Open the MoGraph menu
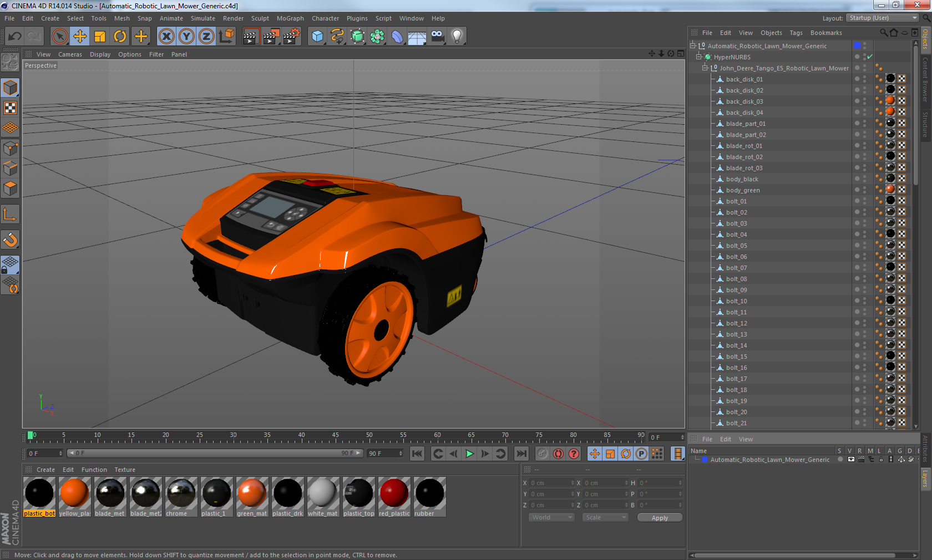This screenshot has width=932, height=560. (290, 18)
